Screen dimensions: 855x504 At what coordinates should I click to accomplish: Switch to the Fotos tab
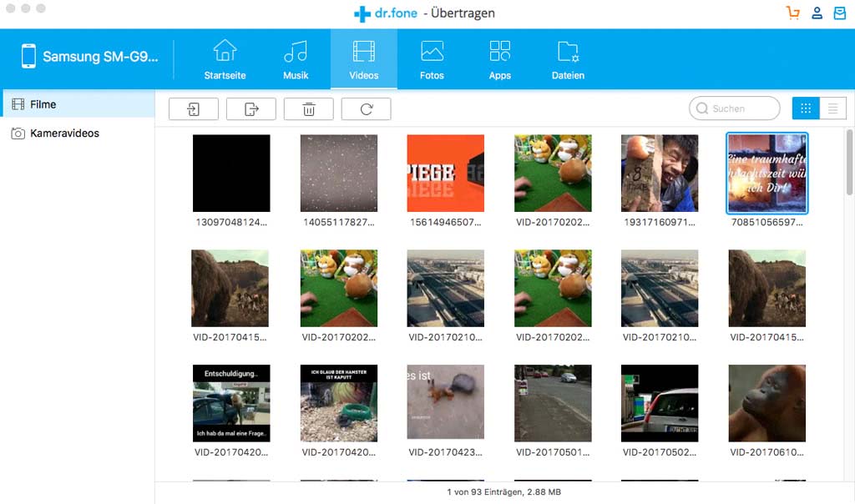432,57
